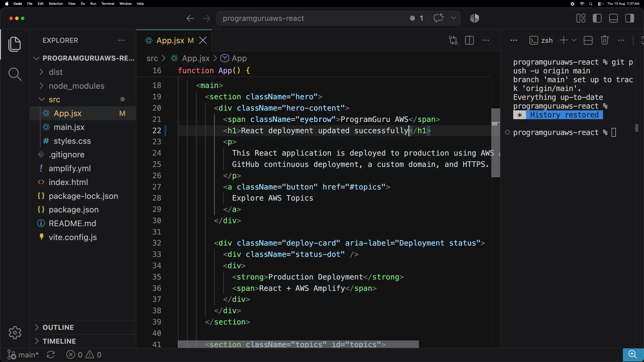Click the main* git branch indicator

pos(23,355)
